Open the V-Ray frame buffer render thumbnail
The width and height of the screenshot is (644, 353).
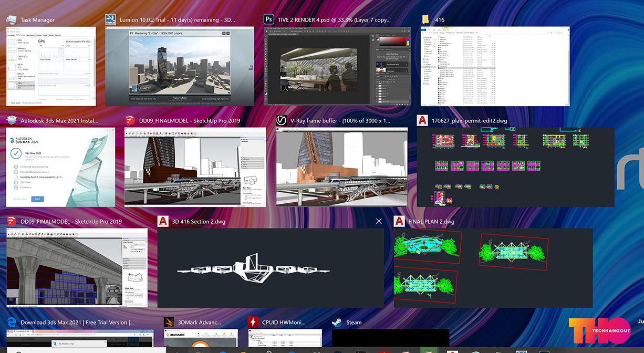click(x=342, y=167)
